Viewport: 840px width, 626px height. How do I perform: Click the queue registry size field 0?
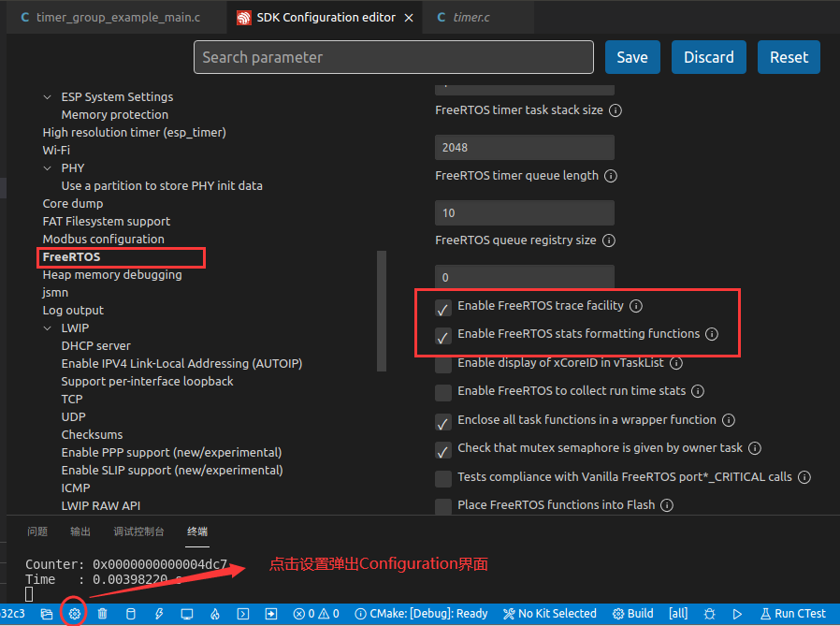coord(525,277)
